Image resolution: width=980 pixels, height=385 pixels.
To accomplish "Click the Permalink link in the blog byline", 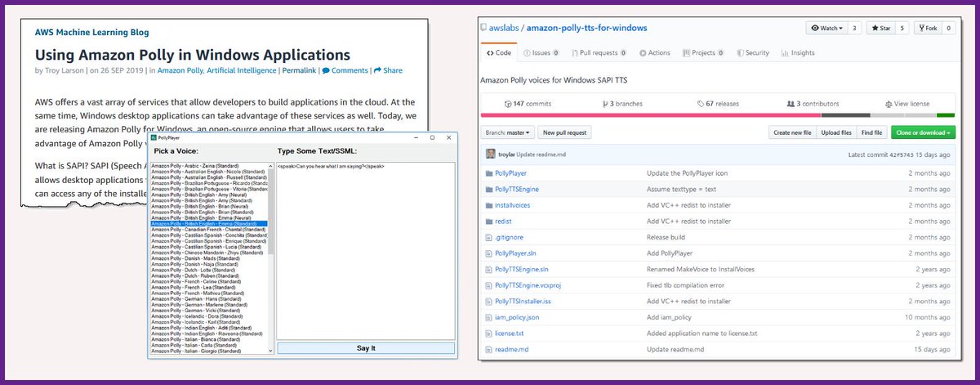I will 299,70.
